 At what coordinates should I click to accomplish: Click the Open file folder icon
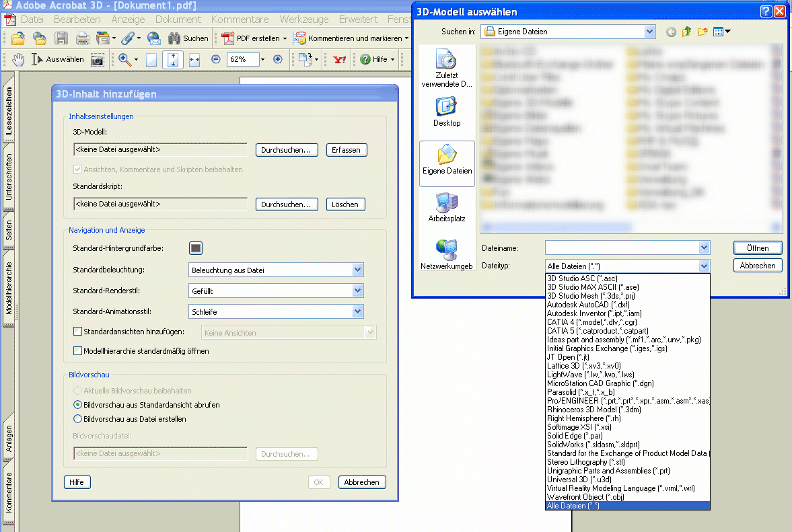coord(17,38)
